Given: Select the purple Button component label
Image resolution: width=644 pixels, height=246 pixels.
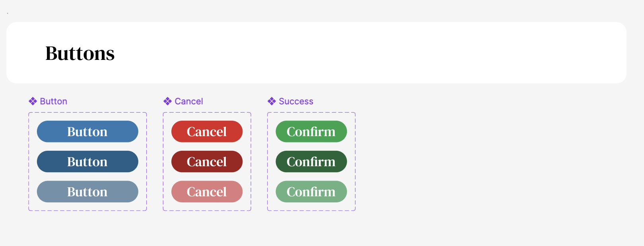Looking at the screenshot, I should (x=54, y=101).
